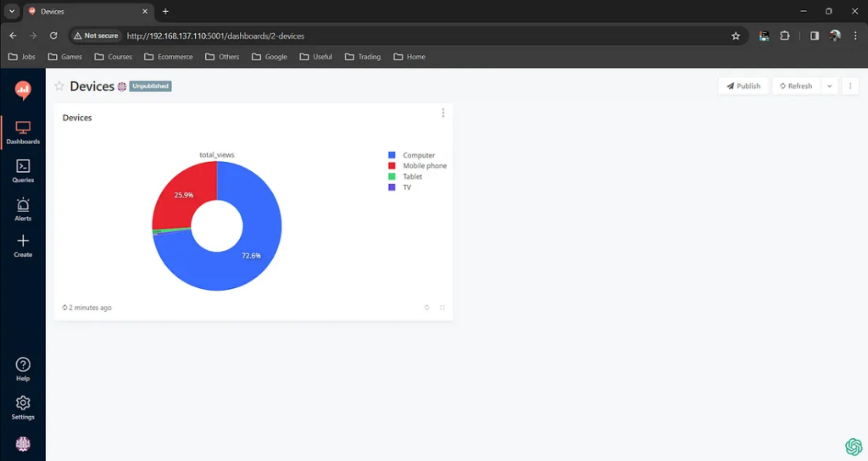Screen dimensions: 868x461
Task: Click the Create plus icon
Action: 23,246
